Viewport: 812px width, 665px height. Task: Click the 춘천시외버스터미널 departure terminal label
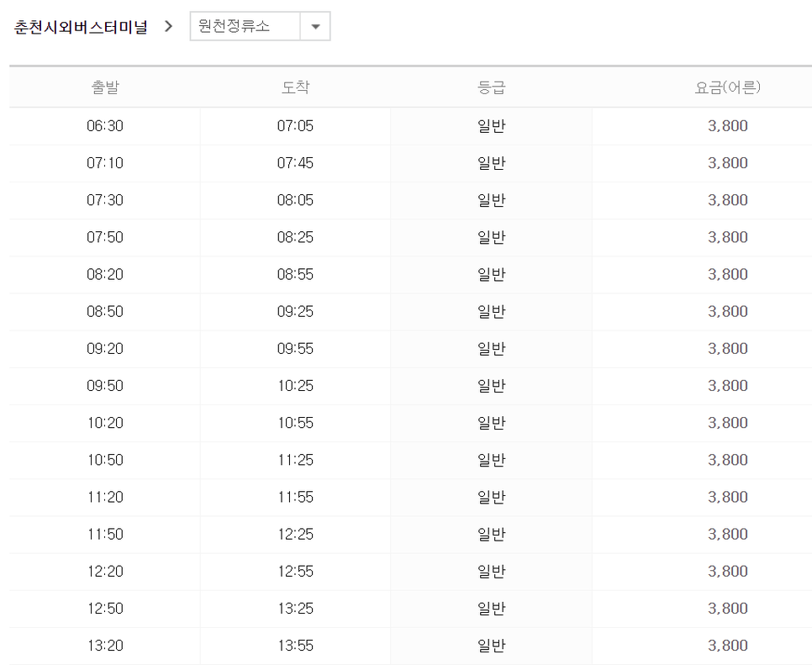click(81, 27)
